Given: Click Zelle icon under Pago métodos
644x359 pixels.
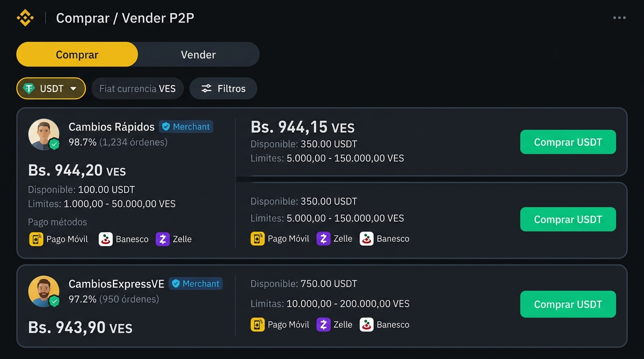Looking at the screenshot, I should (162, 239).
